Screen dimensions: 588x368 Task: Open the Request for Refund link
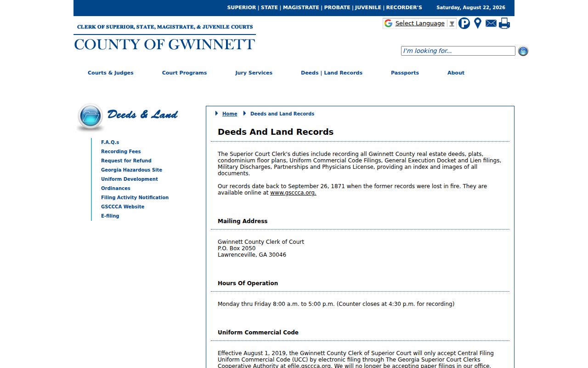pos(126,161)
